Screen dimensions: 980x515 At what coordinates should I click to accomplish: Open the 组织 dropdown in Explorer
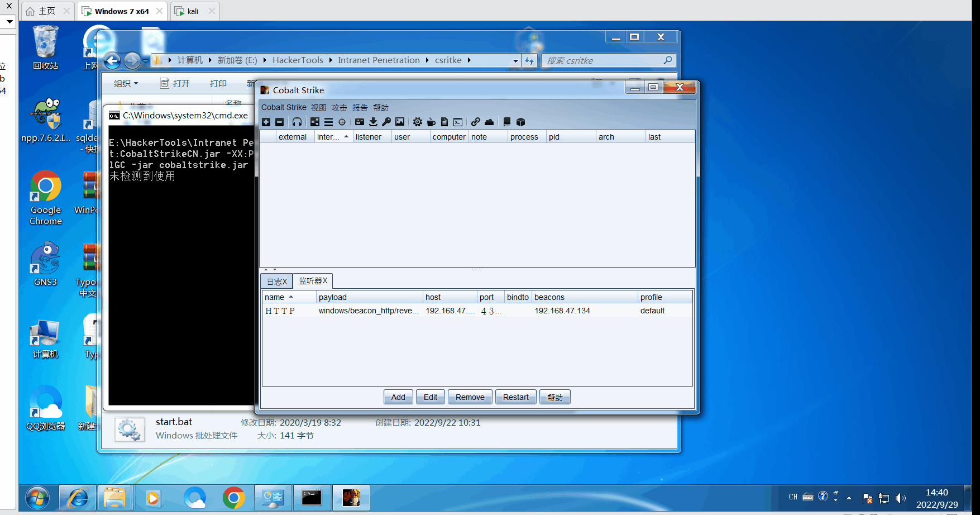tap(126, 83)
